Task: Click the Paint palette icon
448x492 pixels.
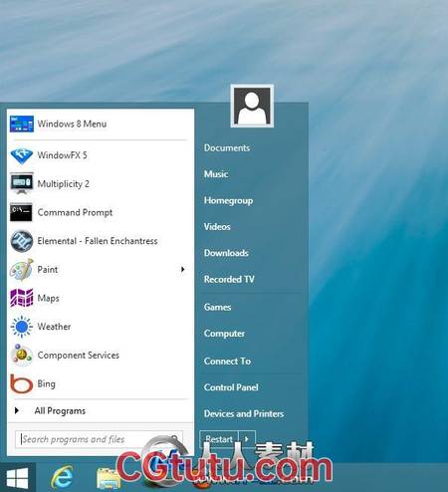Action: click(22, 270)
